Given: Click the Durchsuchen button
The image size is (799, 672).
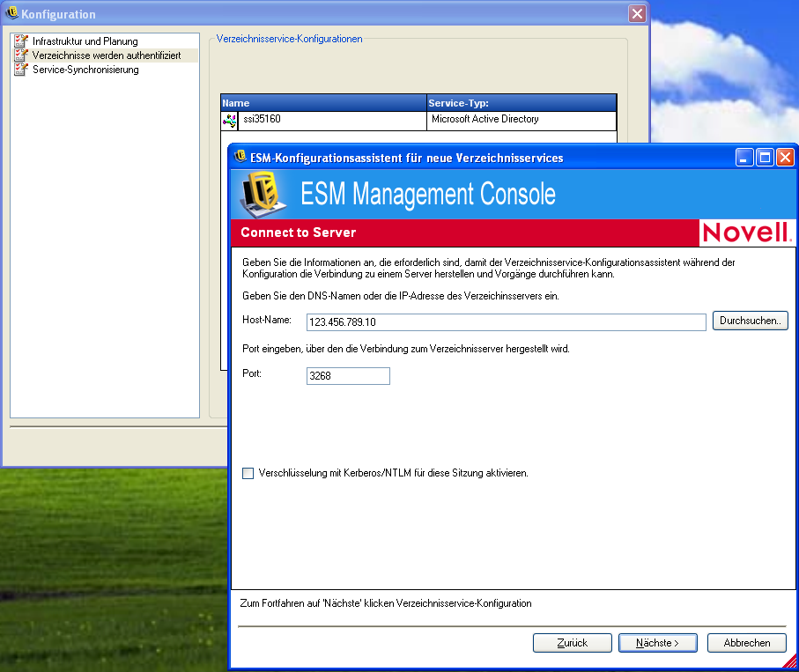Looking at the screenshot, I should [x=750, y=321].
